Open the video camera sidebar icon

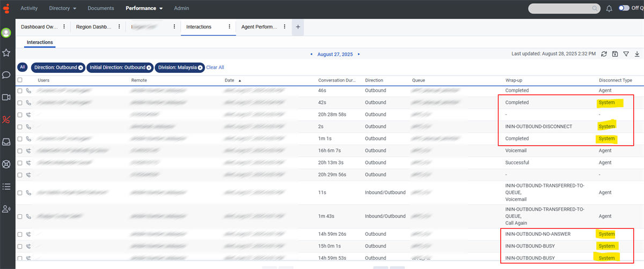[x=6, y=97]
